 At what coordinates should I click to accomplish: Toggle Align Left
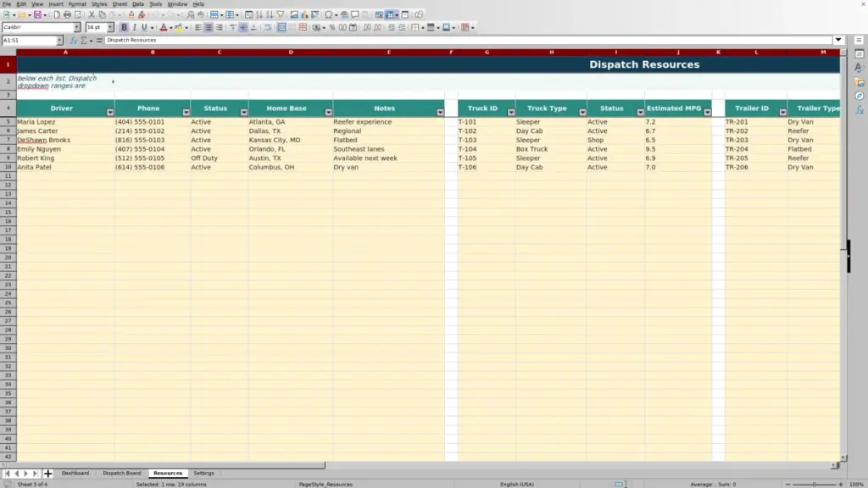click(x=198, y=27)
